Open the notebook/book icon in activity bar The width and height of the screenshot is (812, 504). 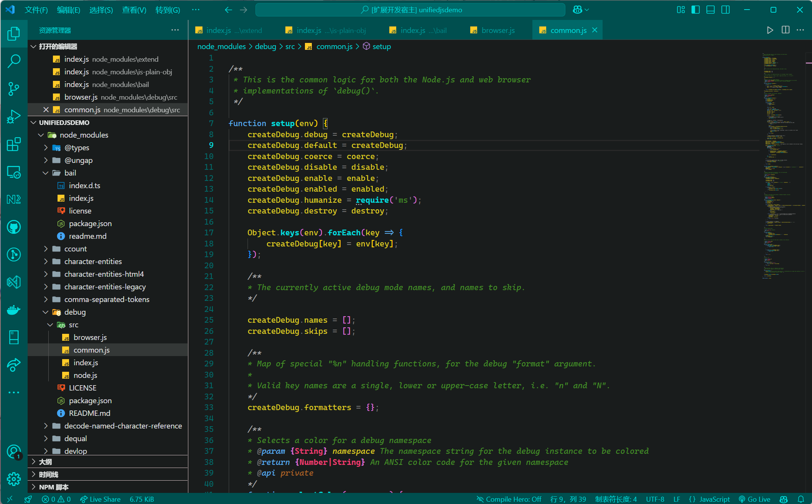(14, 337)
